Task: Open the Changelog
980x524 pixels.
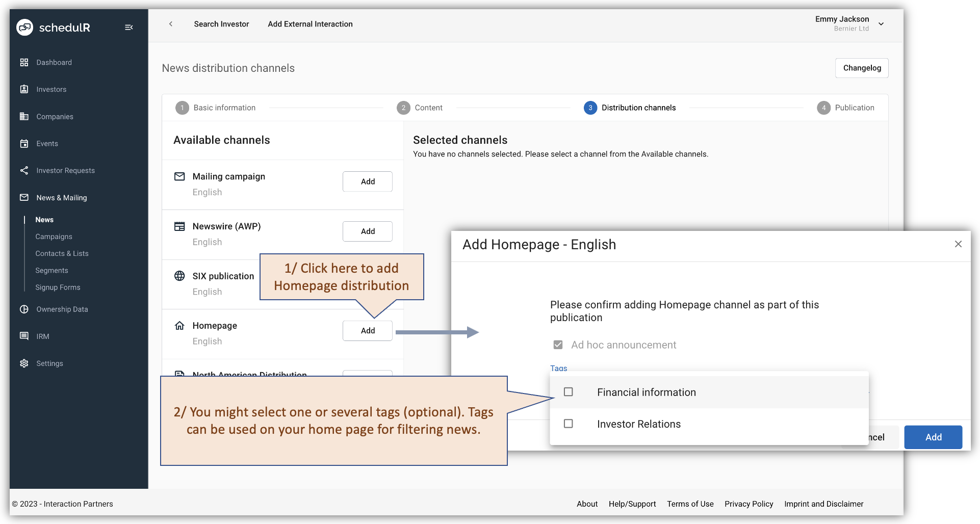Action: pyautogui.click(x=862, y=68)
